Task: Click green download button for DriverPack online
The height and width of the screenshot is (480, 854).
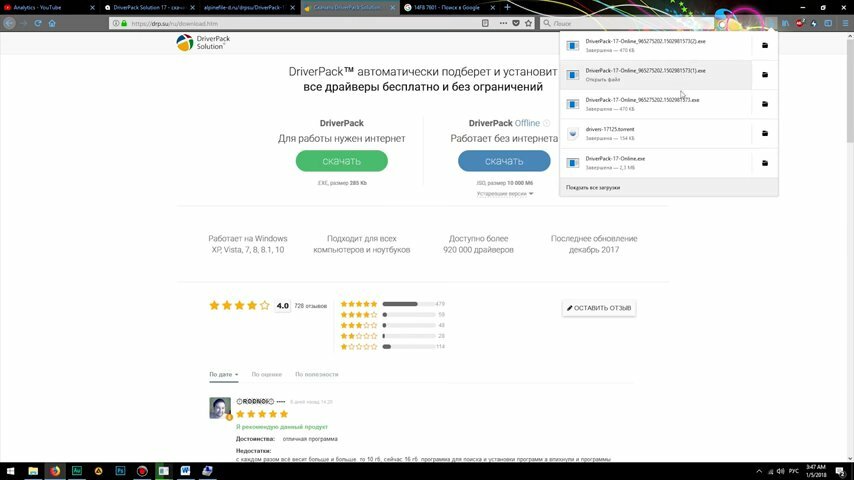Action: pyautogui.click(x=341, y=161)
